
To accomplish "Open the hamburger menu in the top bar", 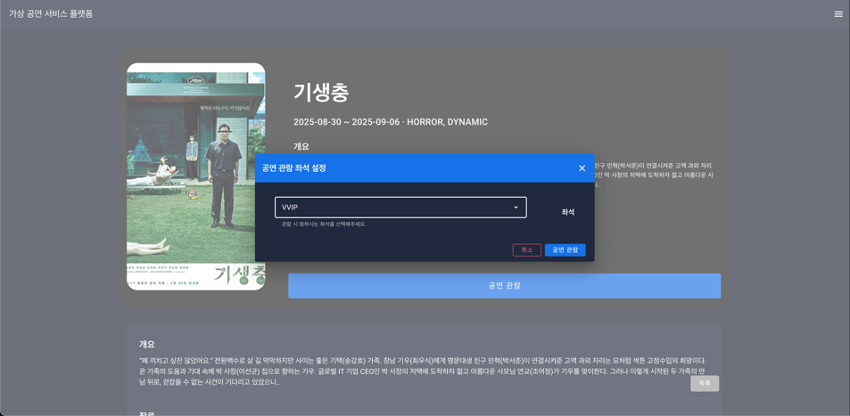I will pos(838,14).
